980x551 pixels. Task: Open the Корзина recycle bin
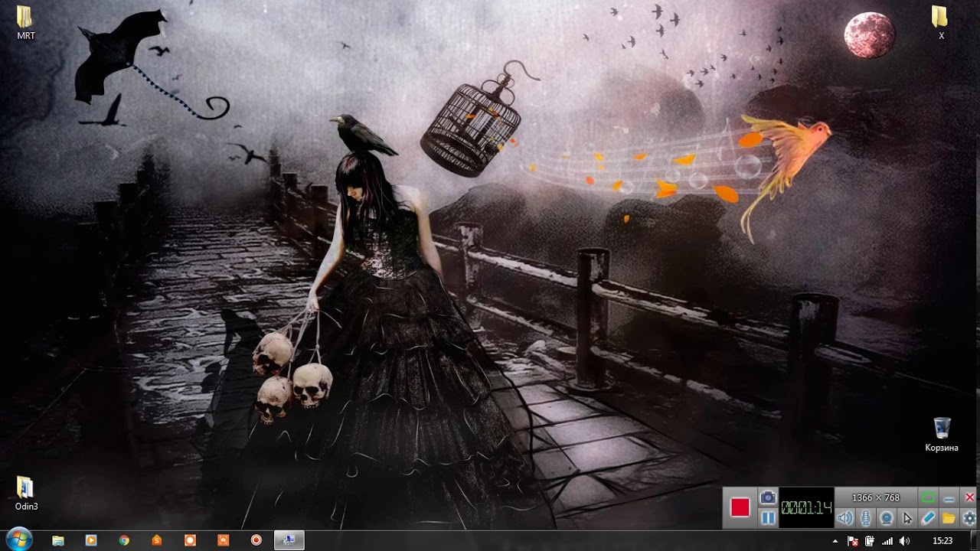point(942,435)
